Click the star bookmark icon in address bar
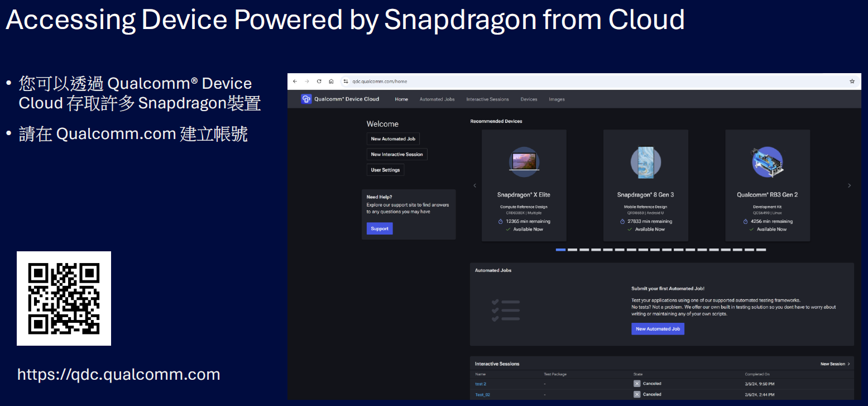 point(852,81)
